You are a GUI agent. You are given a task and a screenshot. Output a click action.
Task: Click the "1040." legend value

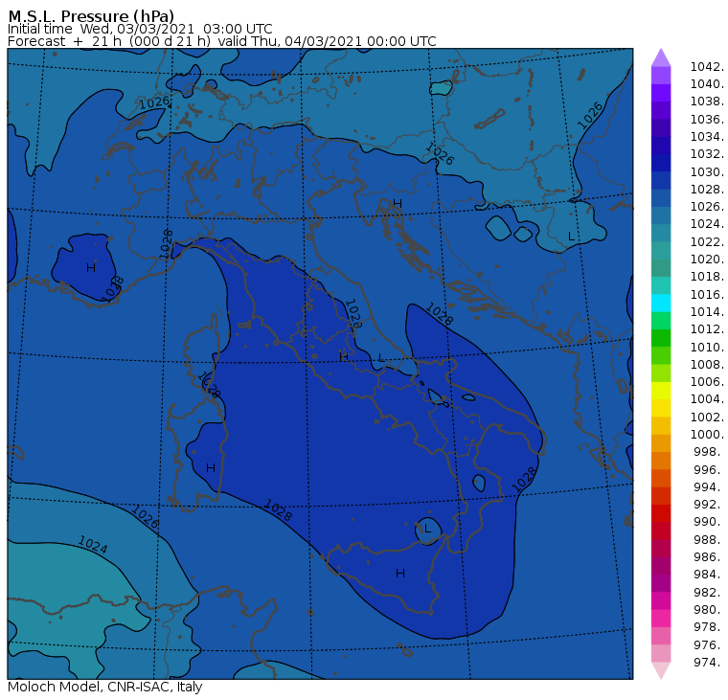(x=707, y=84)
